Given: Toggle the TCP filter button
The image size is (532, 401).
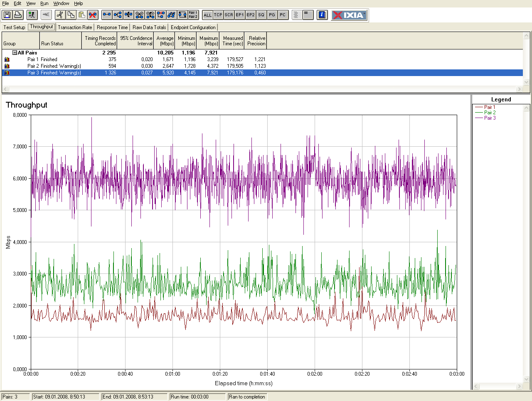Looking at the screenshot, I should pyautogui.click(x=218, y=15).
